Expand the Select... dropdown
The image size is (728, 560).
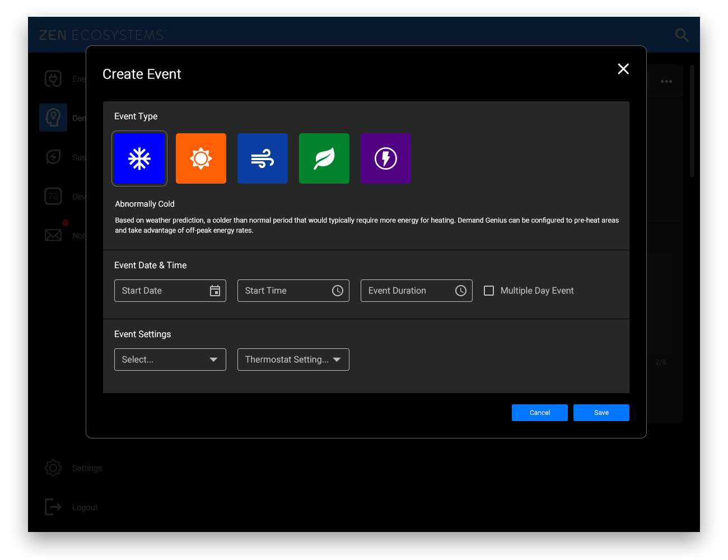(170, 360)
